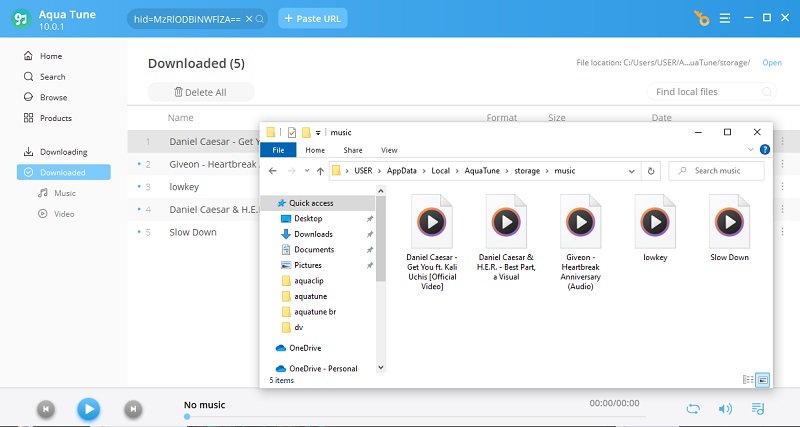This screenshot has width=800, height=427.
Task: Select OneDrive - Personal in navigation pane
Action: point(323,368)
